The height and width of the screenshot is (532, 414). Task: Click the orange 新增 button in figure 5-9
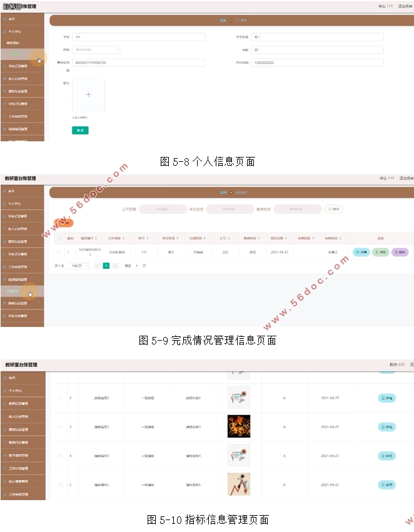click(64, 223)
